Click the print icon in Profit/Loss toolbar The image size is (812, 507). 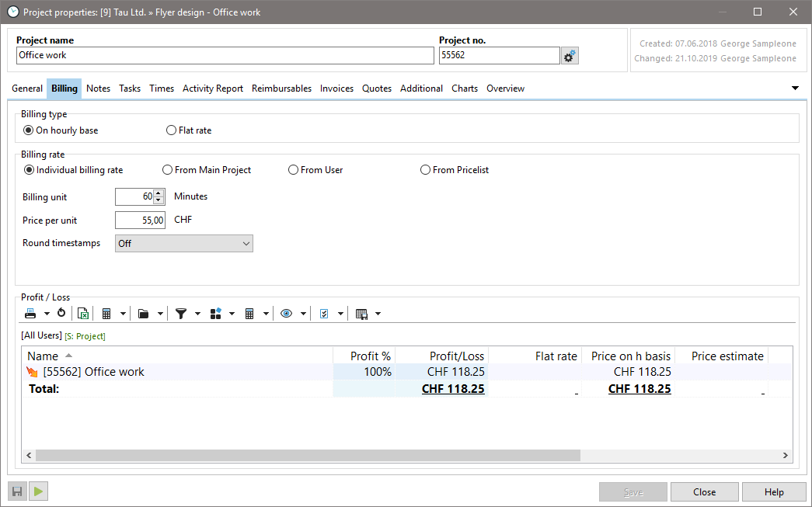[30, 314]
